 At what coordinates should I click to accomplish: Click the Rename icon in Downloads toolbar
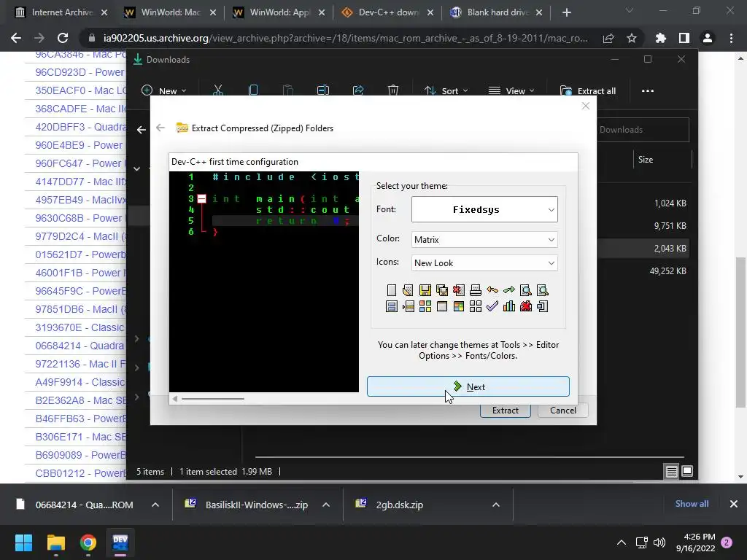(323, 90)
